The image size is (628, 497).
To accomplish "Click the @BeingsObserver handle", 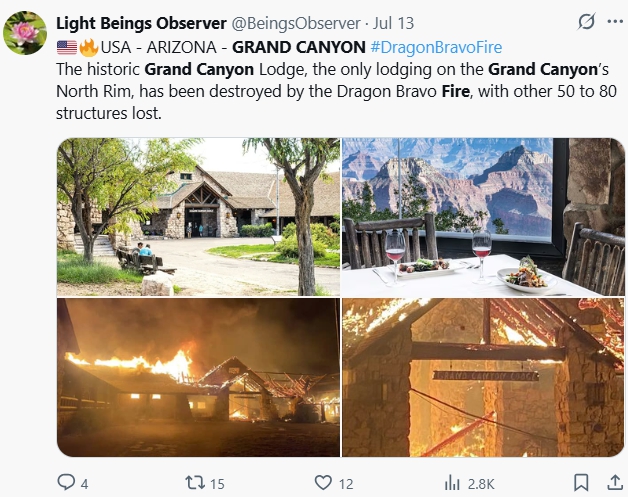I will 296,23.
